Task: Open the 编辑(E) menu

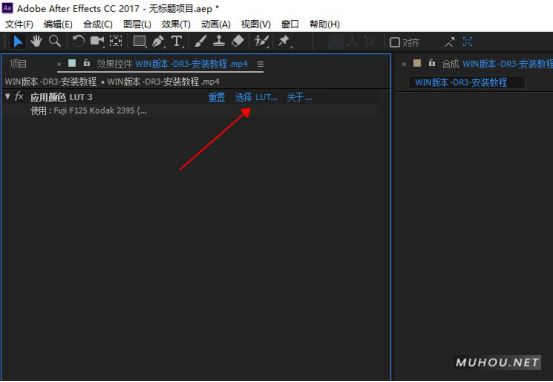Action: pos(58,24)
